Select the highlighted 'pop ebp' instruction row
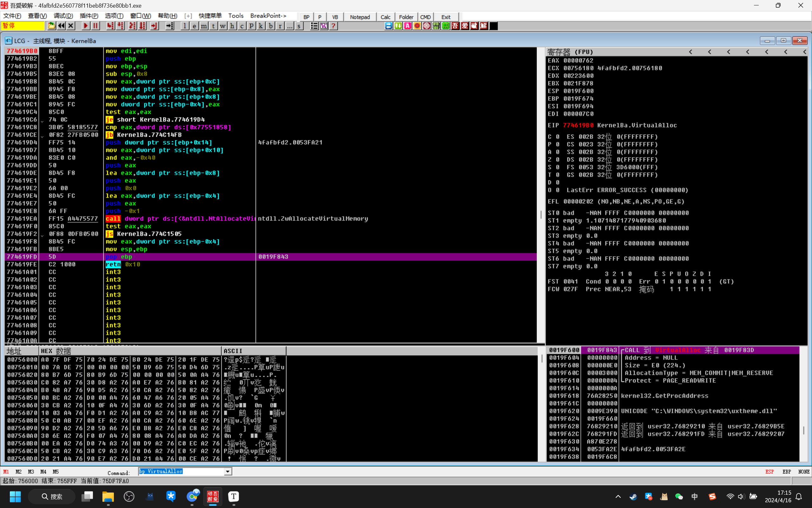 (x=271, y=257)
